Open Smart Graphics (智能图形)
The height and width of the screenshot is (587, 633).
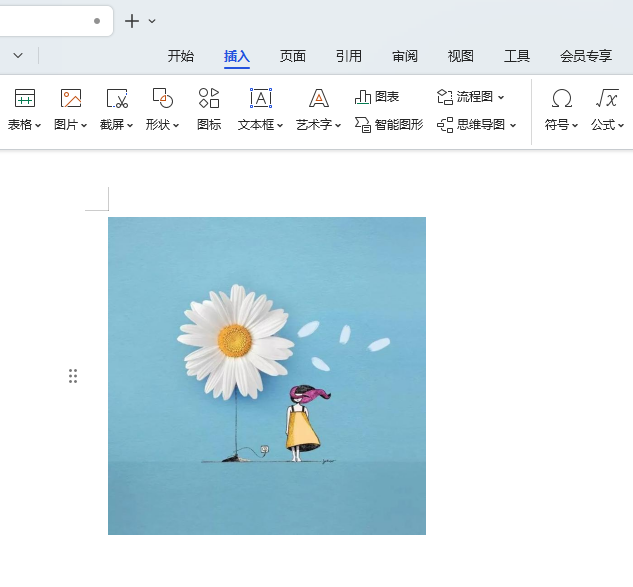(x=389, y=125)
